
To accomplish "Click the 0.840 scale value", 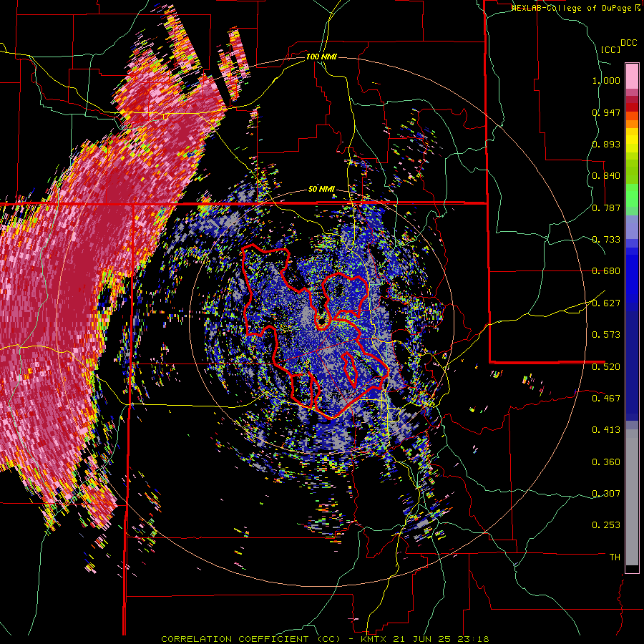I will click(606, 176).
